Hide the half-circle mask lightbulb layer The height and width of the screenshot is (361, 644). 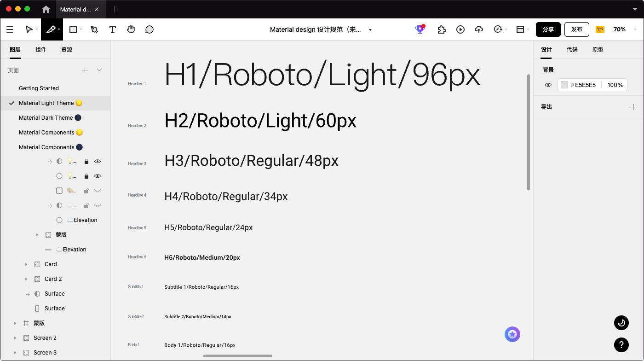click(98, 161)
